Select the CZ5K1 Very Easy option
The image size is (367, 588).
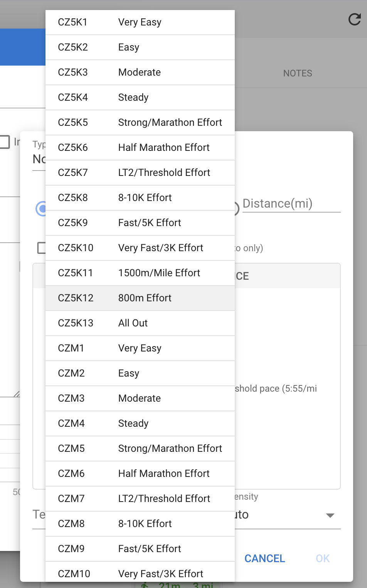140,22
